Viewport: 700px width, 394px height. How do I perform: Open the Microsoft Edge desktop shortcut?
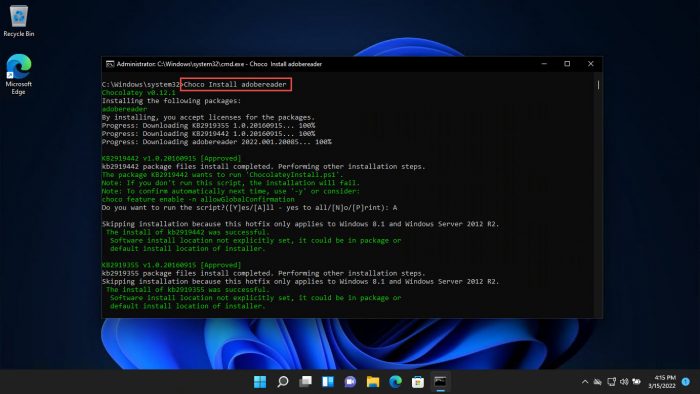click(x=18, y=74)
